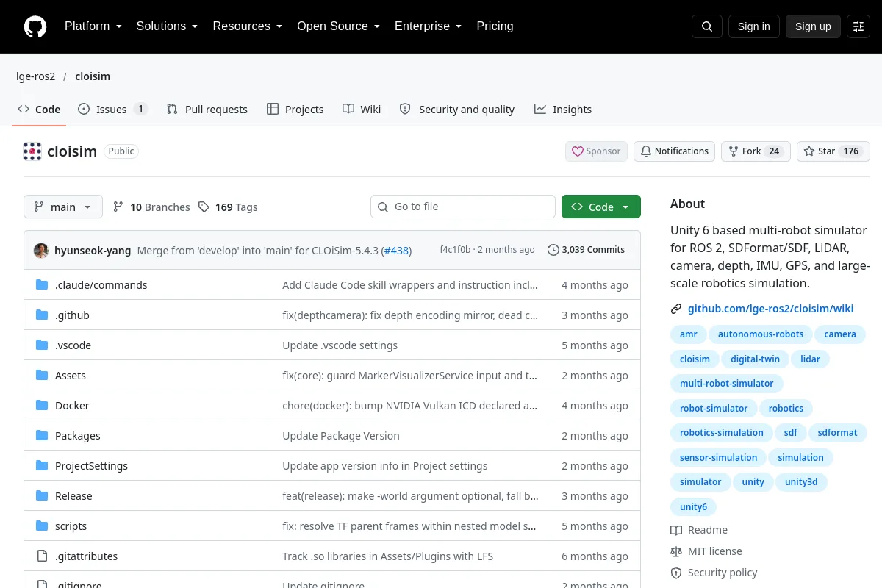Open the GitHub homepage logo
882x588 pixels.
[x=35, y=26]
